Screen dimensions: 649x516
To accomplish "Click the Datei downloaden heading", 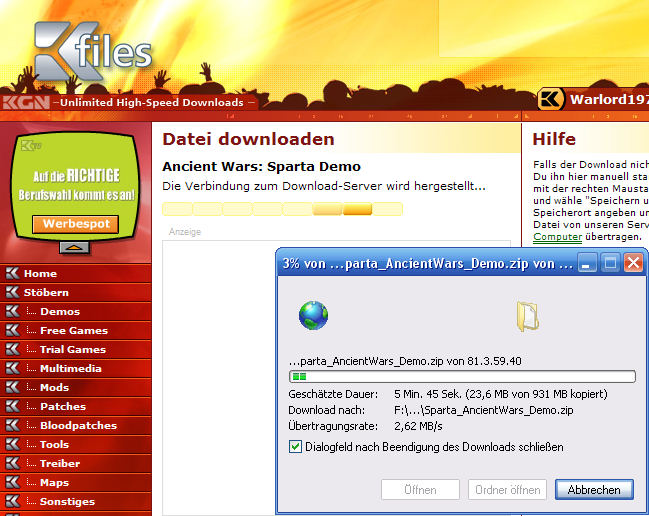I will tap(248, 139).
